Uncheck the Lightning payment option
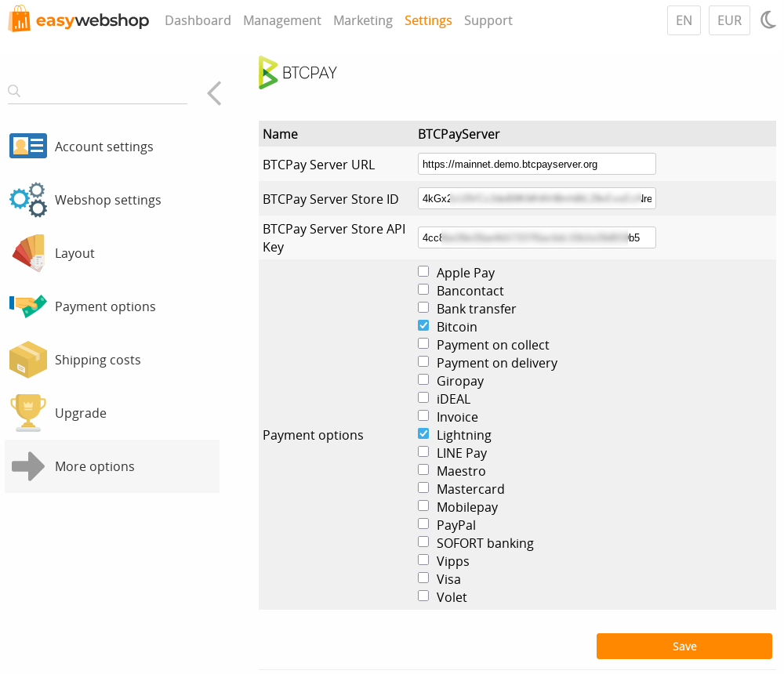This screenshot has height=674, width=784. point(423,433)
